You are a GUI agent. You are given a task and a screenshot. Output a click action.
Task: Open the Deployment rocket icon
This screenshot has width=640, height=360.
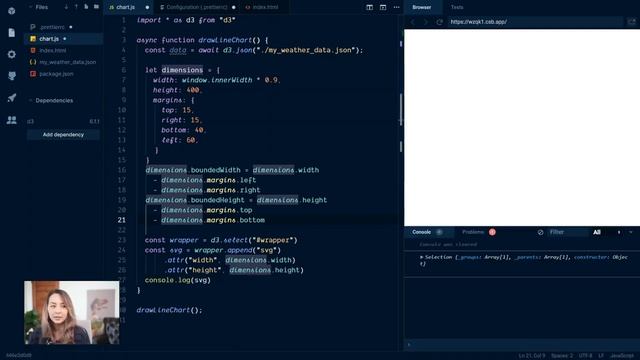pyautogui.click(x=11, y=98)
